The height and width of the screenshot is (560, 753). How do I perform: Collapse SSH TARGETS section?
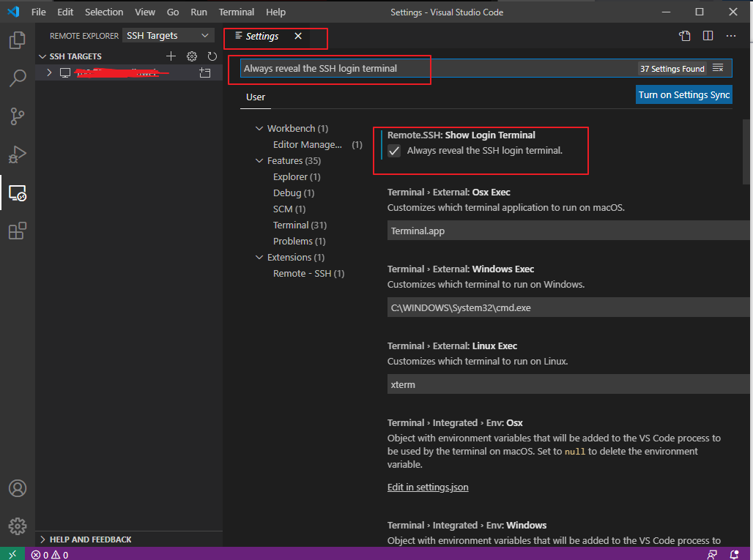click(42, 56)
